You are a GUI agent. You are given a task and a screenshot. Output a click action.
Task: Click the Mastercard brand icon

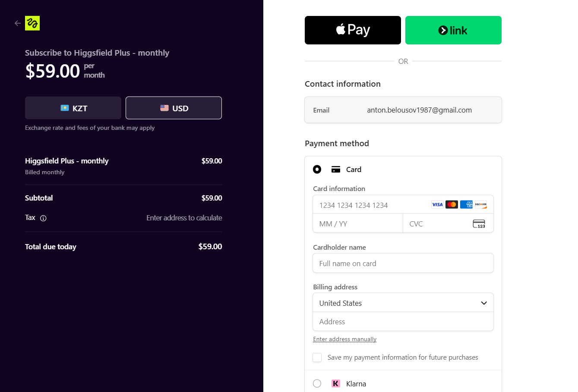pos(452,204)
